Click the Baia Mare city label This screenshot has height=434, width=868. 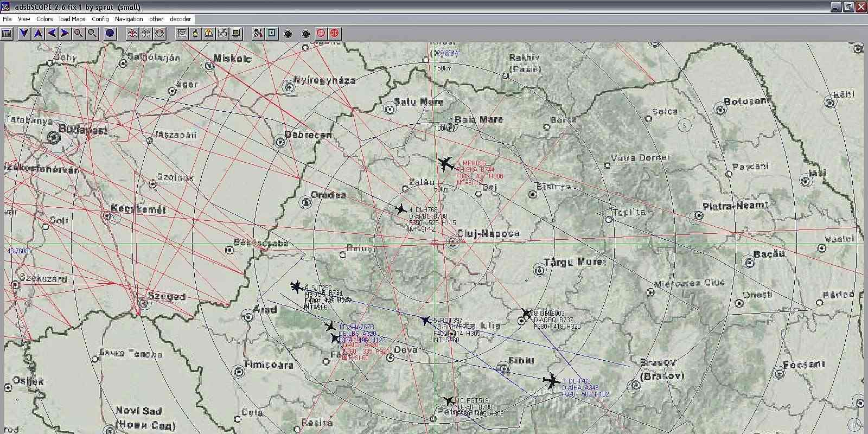pyautogui.click(x=478, y=119)
